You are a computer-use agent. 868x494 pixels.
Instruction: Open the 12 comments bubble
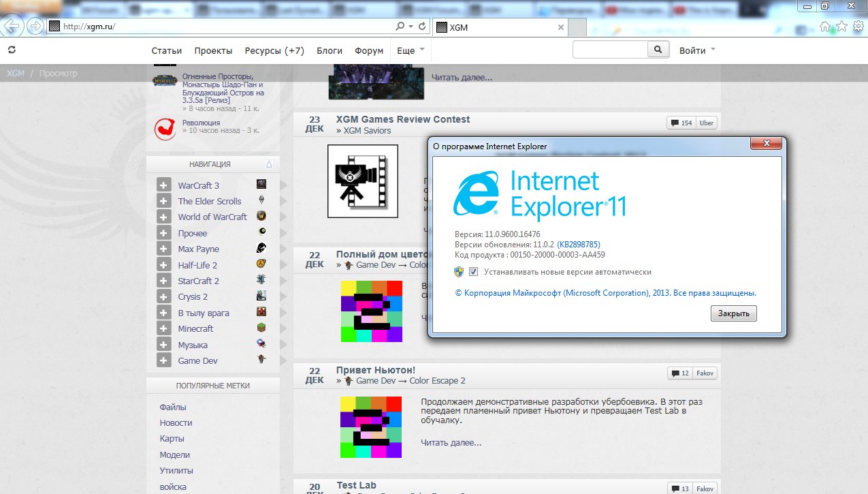(681, 373)
